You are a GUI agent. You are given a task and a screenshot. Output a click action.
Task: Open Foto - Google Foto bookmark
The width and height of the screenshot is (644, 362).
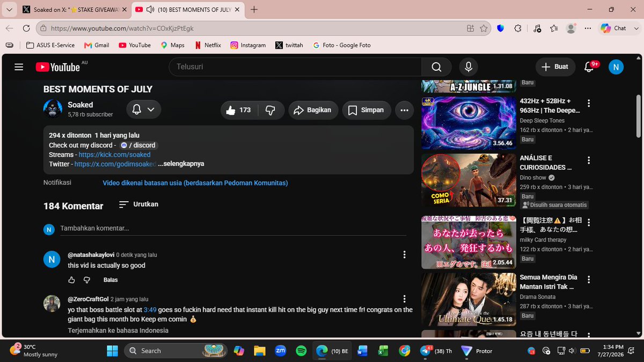click(341, 45)
